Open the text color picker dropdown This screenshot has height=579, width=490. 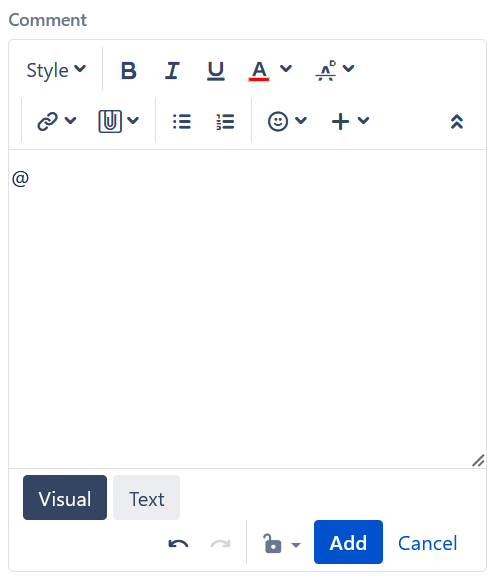(286, 68)
